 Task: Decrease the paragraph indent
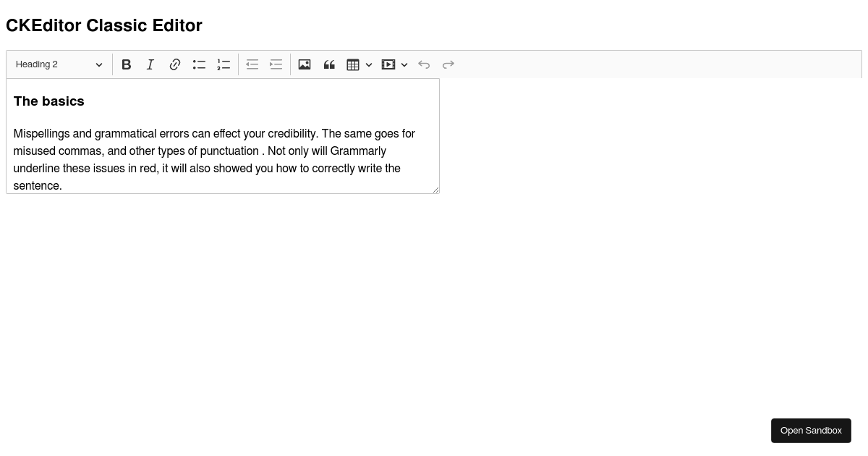pos(252,64)
